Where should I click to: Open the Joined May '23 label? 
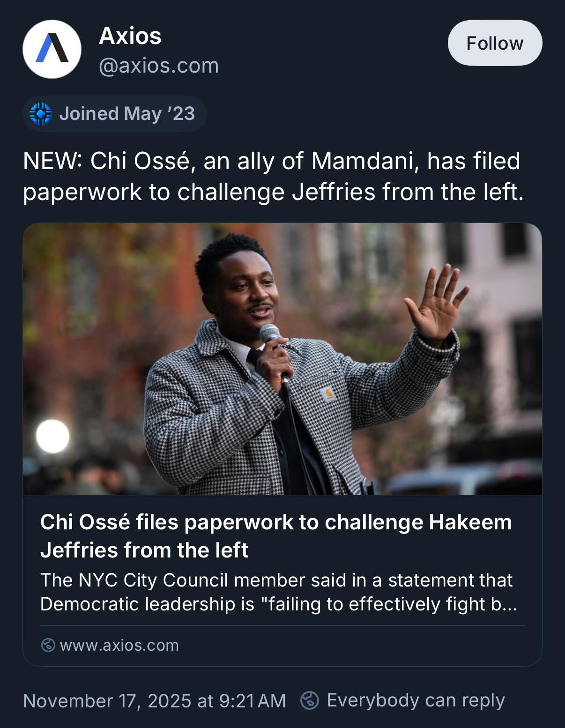[127, 114]
